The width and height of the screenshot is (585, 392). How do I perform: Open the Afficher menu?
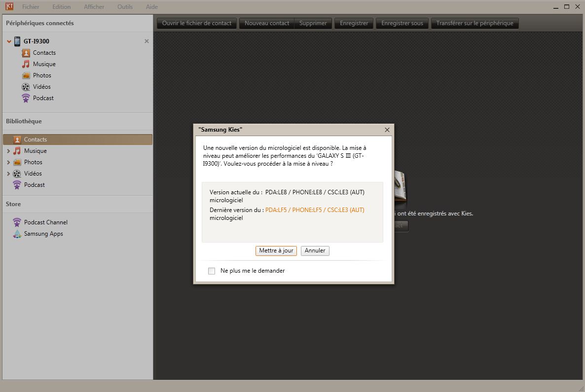point(94,7)
